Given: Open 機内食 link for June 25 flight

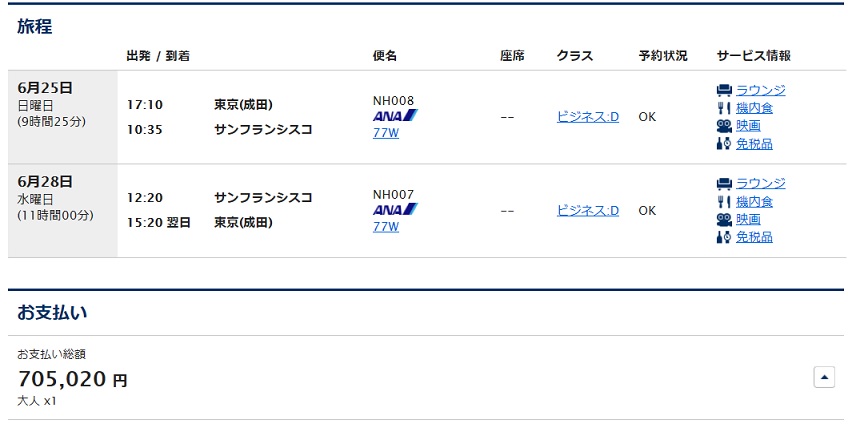Looking at the screenshot, I should coord(754,108).
